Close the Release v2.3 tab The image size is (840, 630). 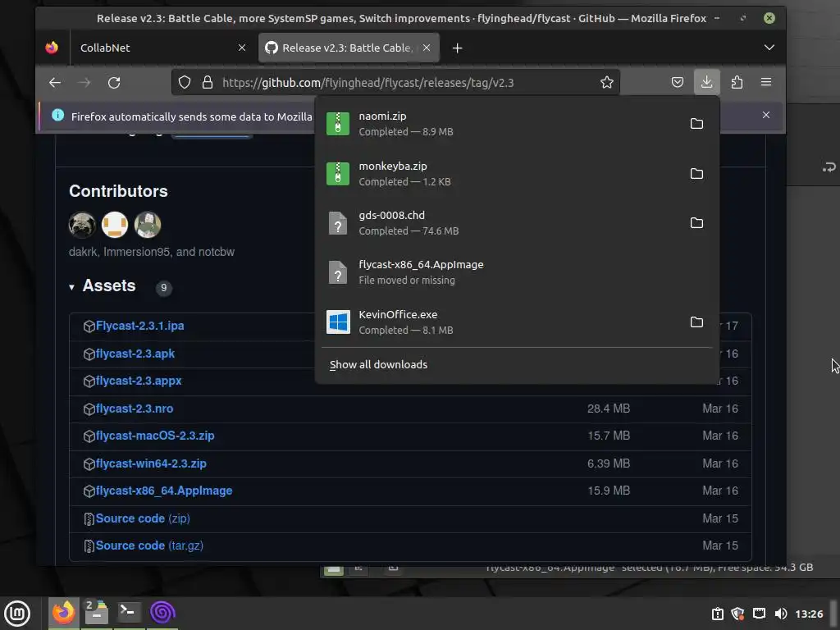click(427, 48)
